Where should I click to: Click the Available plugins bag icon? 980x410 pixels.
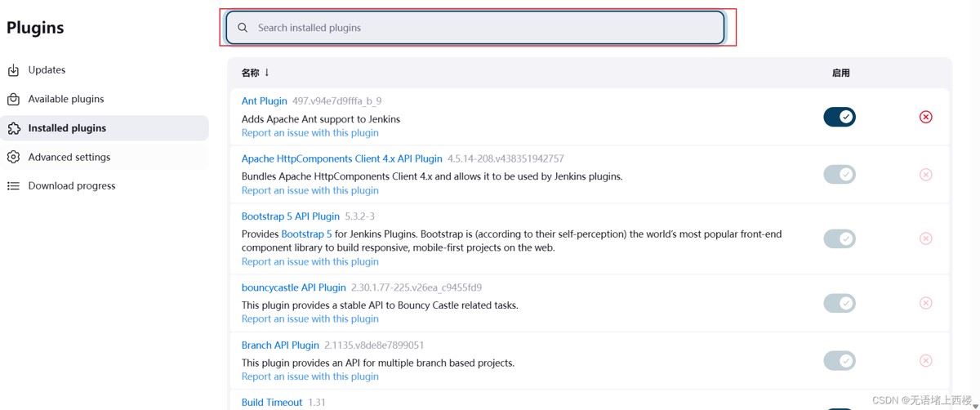13,100
